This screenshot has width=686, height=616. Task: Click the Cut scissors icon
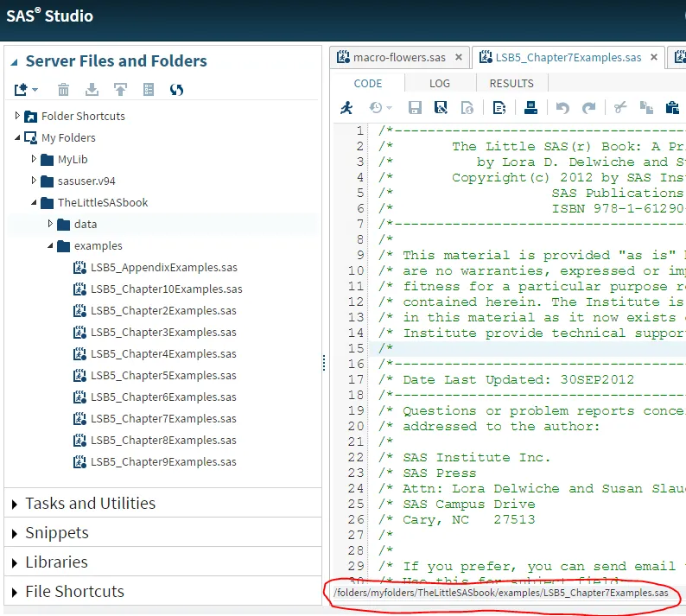click(x=620, y=108)
